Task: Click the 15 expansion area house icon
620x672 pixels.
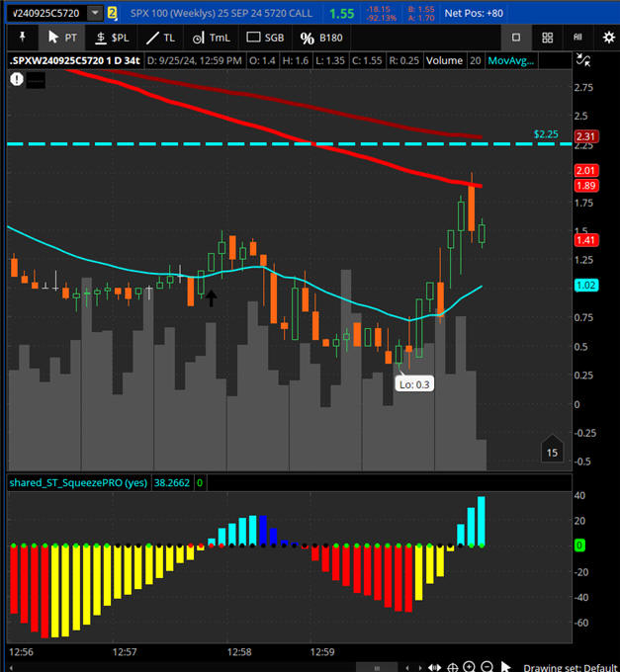Action: (552, 449)
